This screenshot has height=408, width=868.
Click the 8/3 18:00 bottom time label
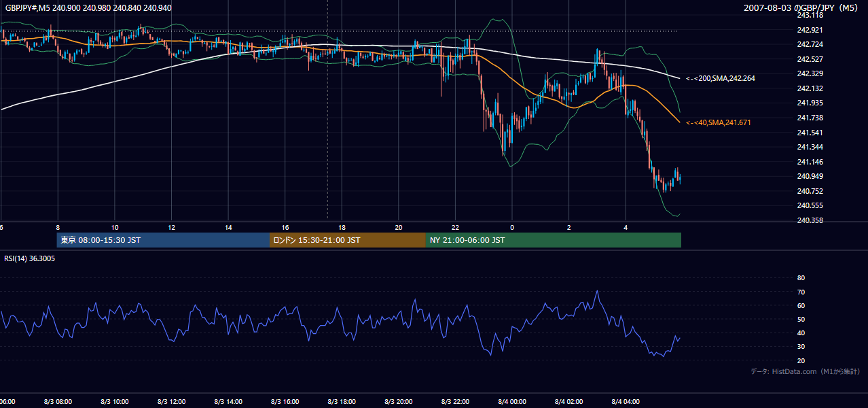click(342, 402)
